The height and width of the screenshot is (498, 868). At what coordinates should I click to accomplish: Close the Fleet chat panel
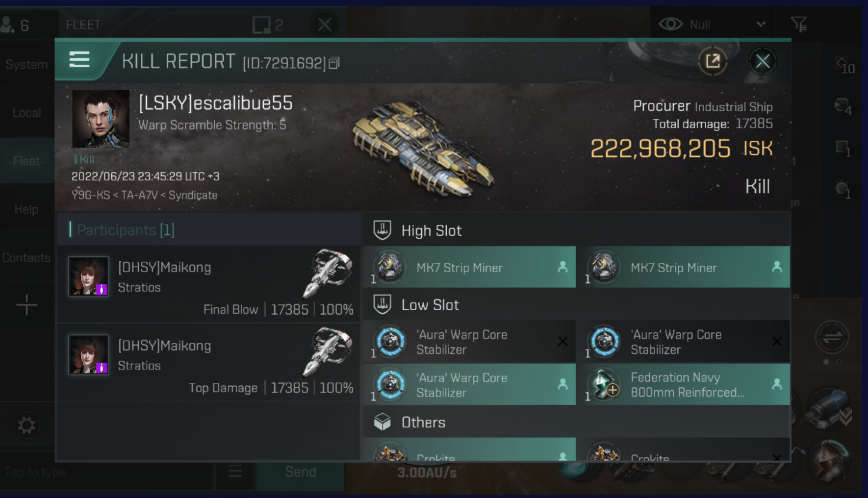[x=325, y=24]
